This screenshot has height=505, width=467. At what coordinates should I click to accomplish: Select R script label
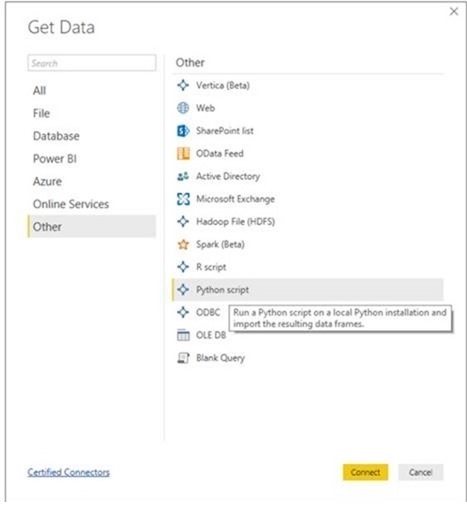tap(211, 267)
